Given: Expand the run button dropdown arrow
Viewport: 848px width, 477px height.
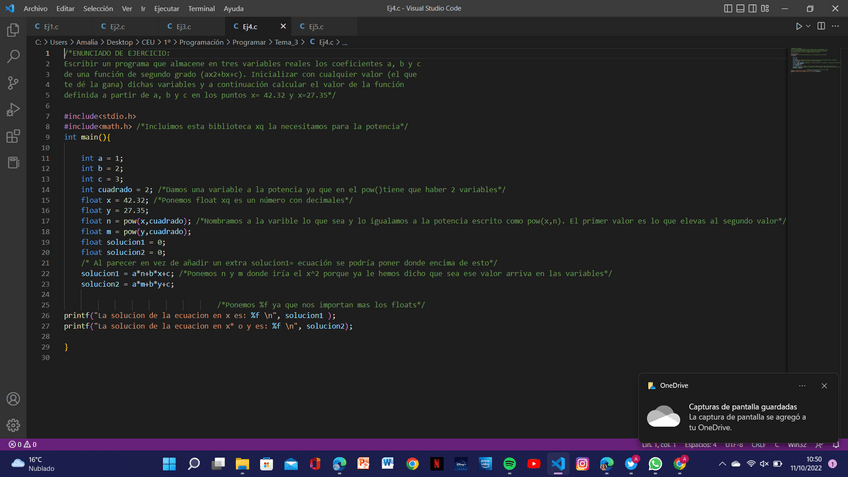Looking at the screenshot, I should point(809,26).
